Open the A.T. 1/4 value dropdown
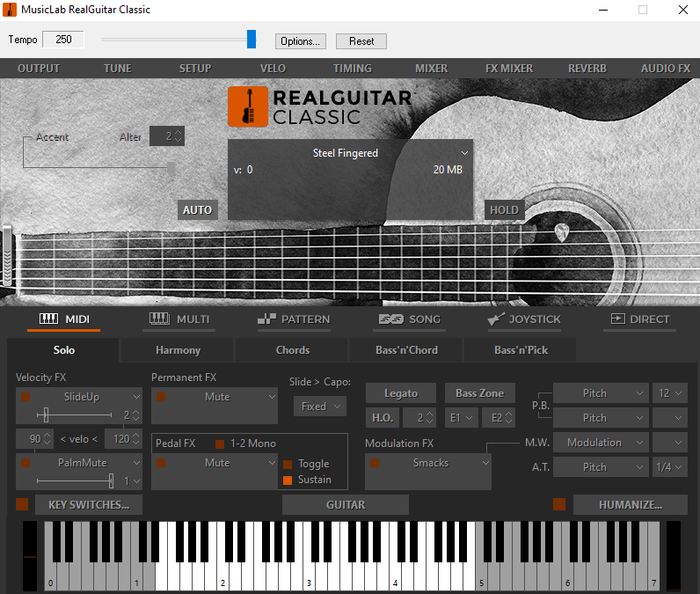Screen dimensions: 700x594 click(x=670, y=467)
